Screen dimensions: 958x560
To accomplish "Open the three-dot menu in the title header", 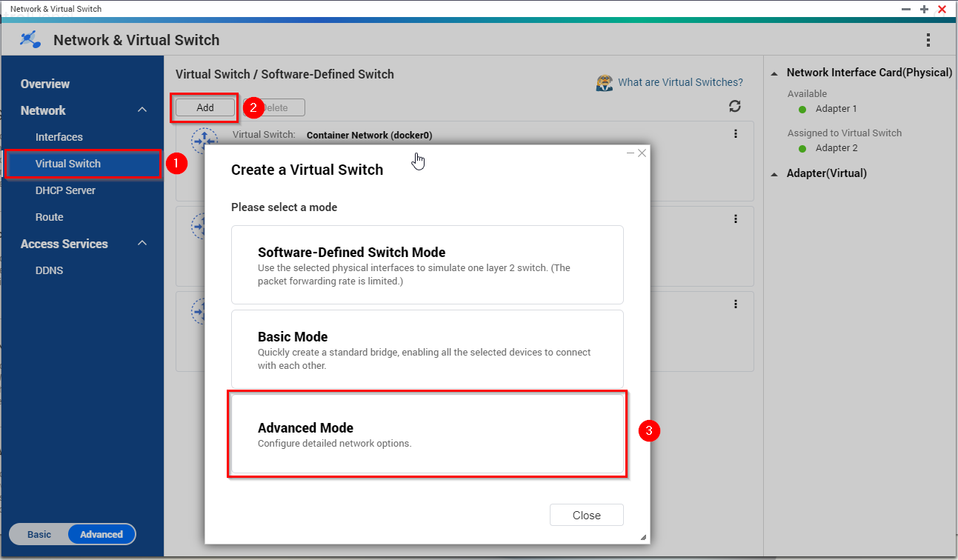I will click(x=928, y=40).
